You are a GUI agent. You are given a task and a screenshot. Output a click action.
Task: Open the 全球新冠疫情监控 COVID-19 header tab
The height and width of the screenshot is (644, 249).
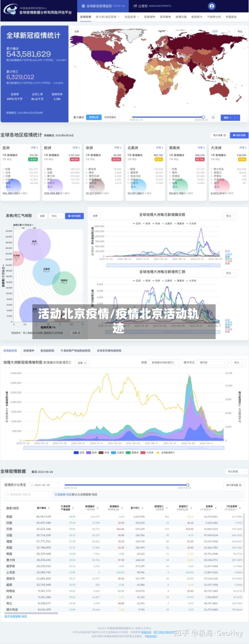(103, 6)
